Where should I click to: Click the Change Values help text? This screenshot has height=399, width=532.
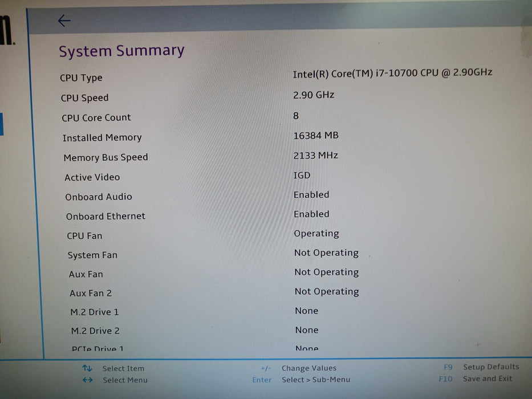point(309,368)
